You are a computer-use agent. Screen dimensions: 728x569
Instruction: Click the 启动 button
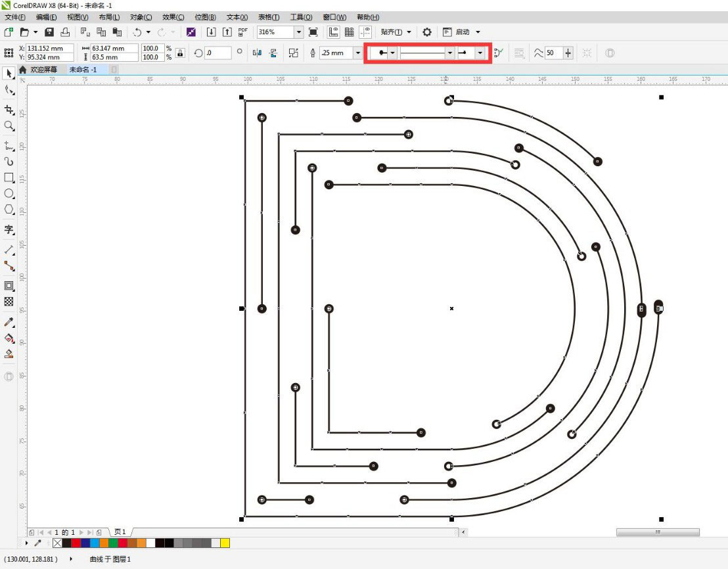tap(457, 32)
